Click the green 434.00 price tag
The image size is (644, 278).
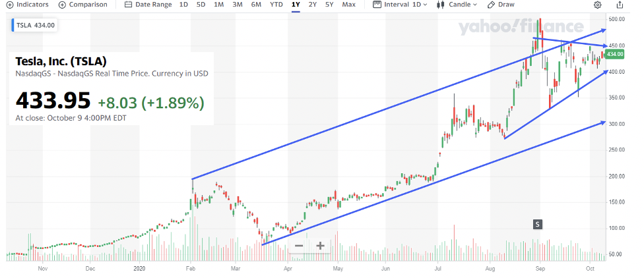coord(615,54)
